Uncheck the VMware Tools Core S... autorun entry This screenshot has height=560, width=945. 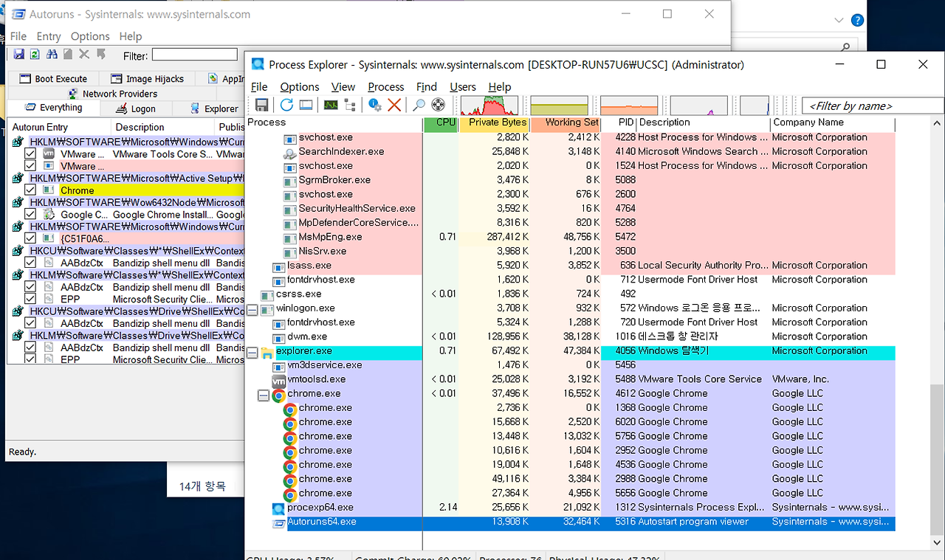(x=30, y=154)
